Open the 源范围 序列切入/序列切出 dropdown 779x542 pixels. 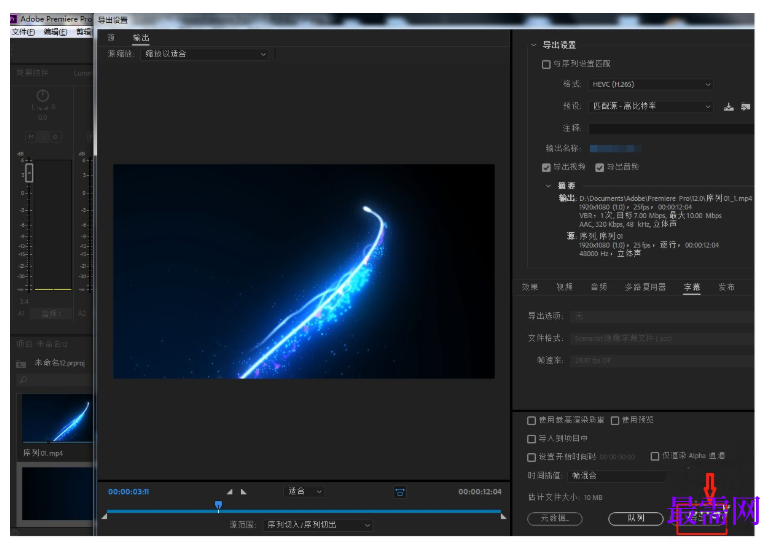pos(318,525)
